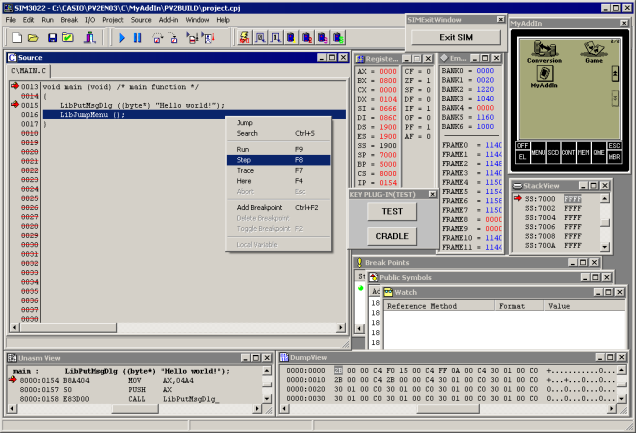This screenshot has height=433, width=636.
Task: Select the MyAddIn app icon on emulator
Action: pos(544,77)
